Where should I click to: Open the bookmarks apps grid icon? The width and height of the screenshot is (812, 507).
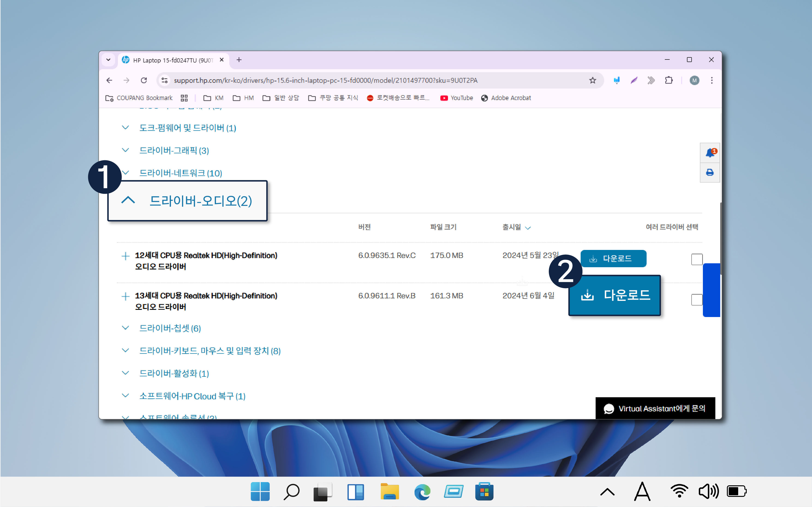[x=184, y=98]
